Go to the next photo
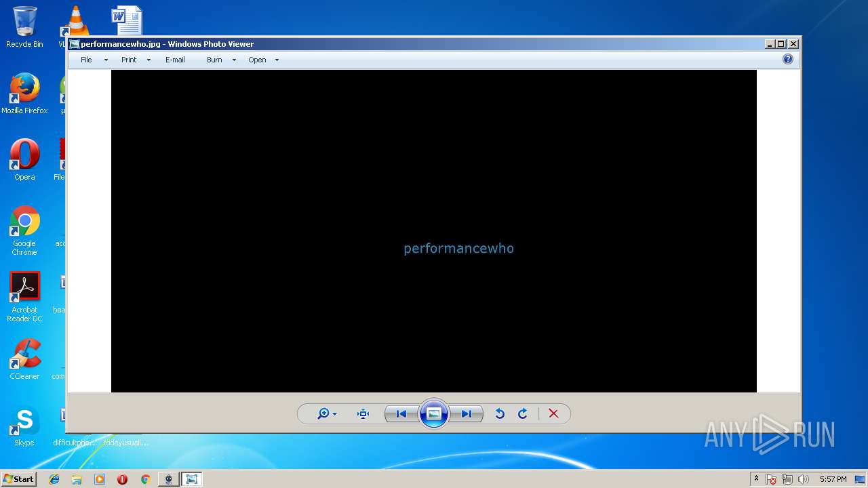Image resolution: width=868 pixels, height=488 pixels. point(467,413)
